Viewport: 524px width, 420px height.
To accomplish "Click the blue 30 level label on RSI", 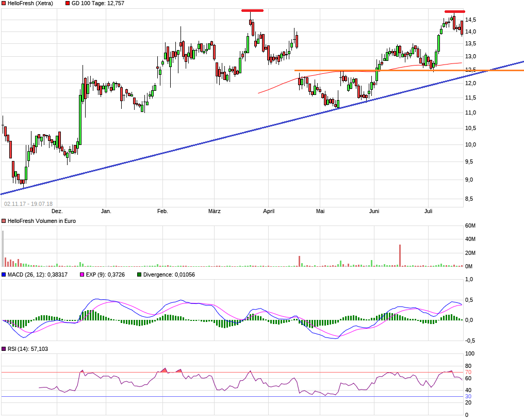I will click(468, 396).
